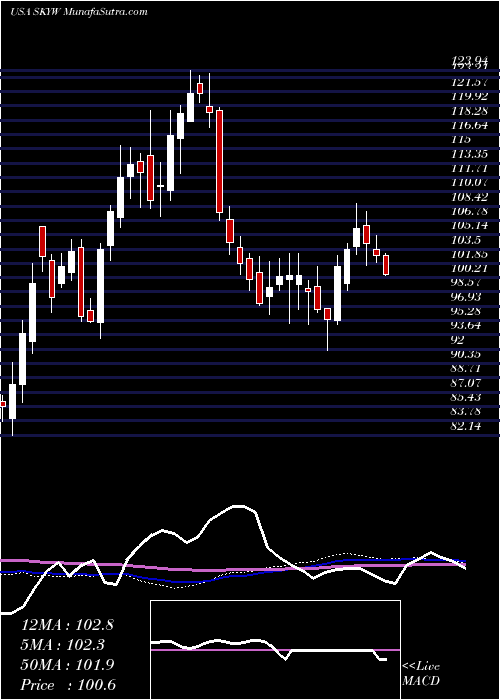Select the 105.14 price axis label
Screen dimensions: 500x700
pyautogui.click(x=469, y=225)
